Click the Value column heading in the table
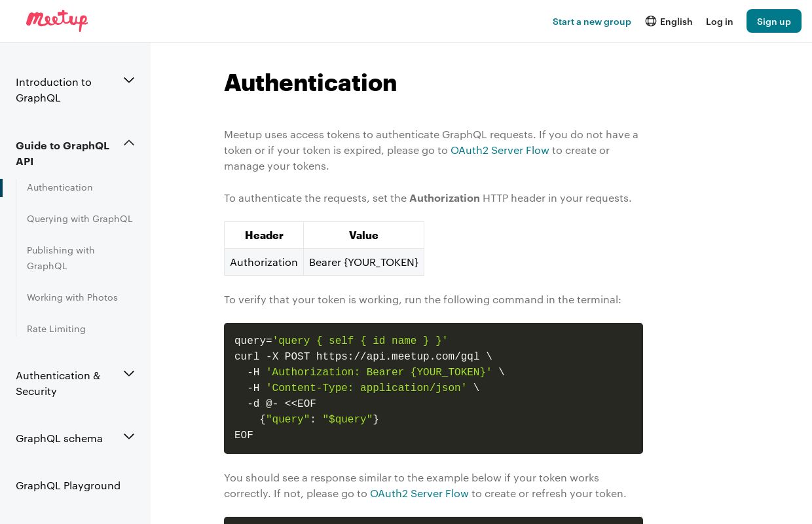This screenshot has width=812, height=524. point(363,235)
